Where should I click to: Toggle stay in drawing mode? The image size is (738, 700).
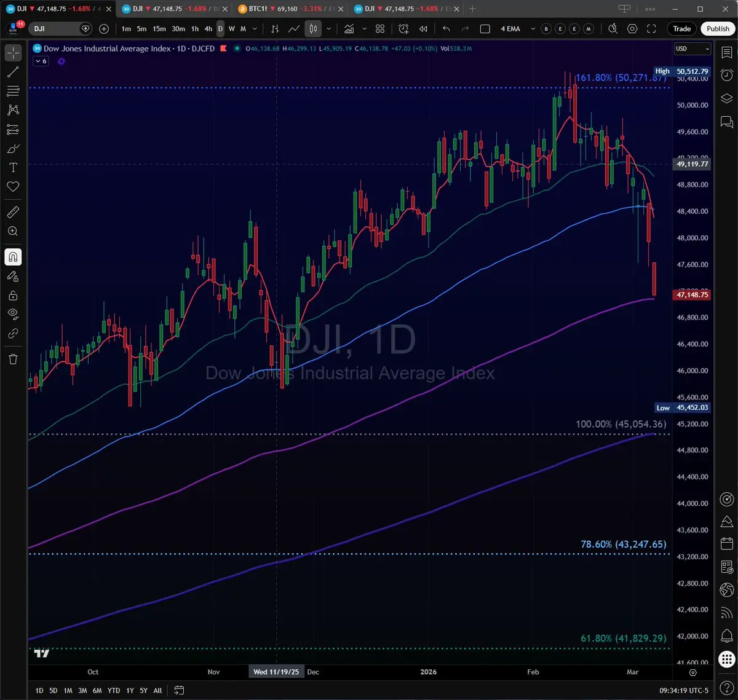[x=13, y=276]
